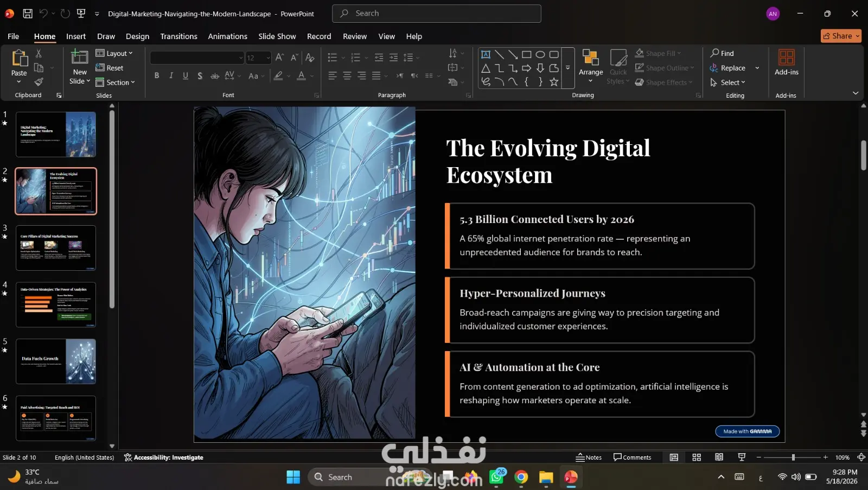Pick the text highlight color button
Screen dimensions: 868x490
(x=278, y=76)
